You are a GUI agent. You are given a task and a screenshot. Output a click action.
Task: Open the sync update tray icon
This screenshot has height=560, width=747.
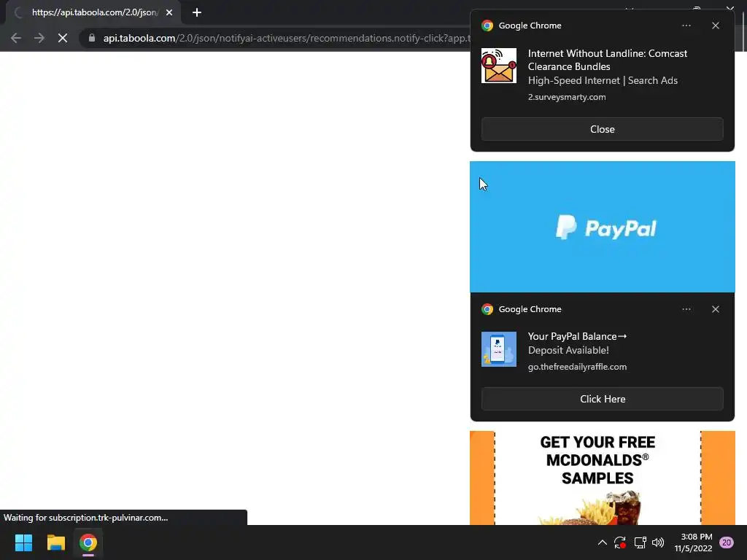pos(620,542)
